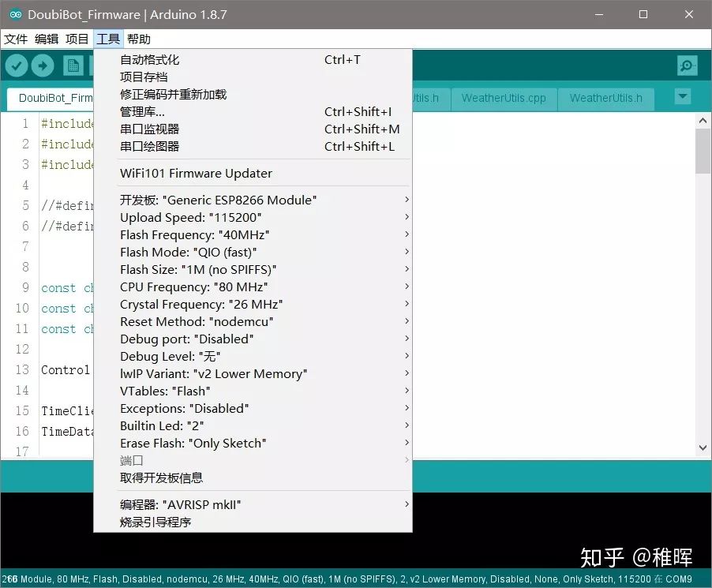712x588 pixels.
Task: Expand Crystal Frequency 26 MHz submenu
Action: [253, 304]
